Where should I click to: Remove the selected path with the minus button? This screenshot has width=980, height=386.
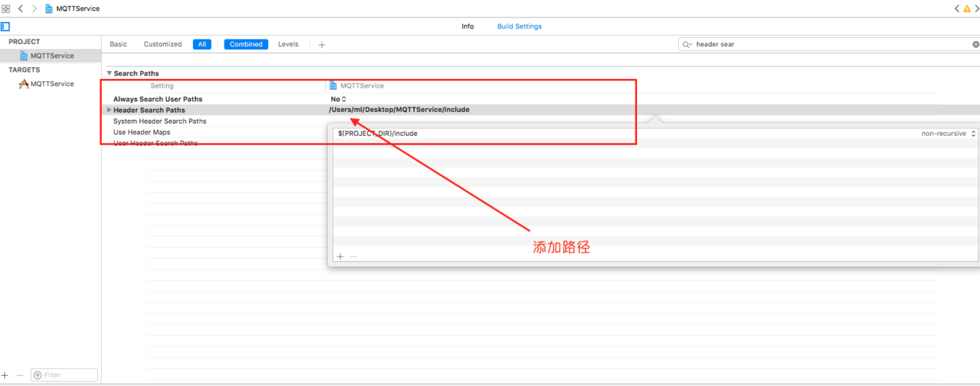coord(353,257)
